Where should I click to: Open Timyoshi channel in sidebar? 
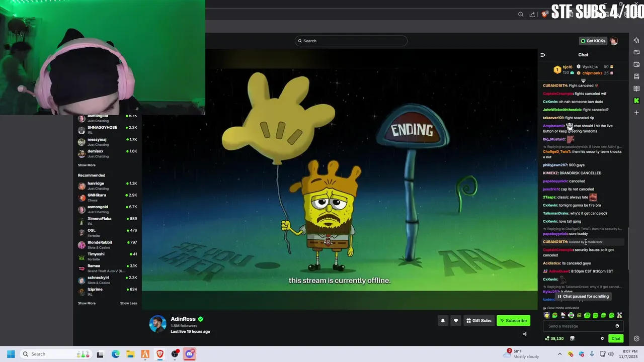click(x=108, y=256)
